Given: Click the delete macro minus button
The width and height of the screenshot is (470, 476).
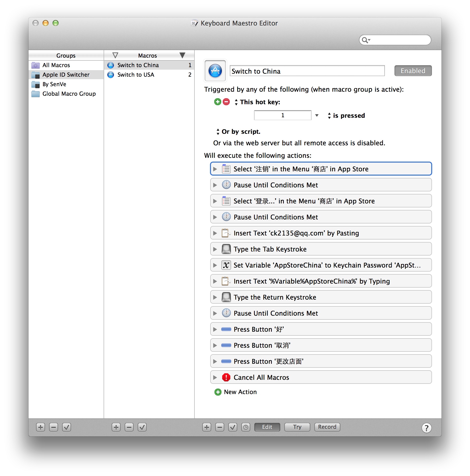Looking at the screenshot, I should (129, 427).
